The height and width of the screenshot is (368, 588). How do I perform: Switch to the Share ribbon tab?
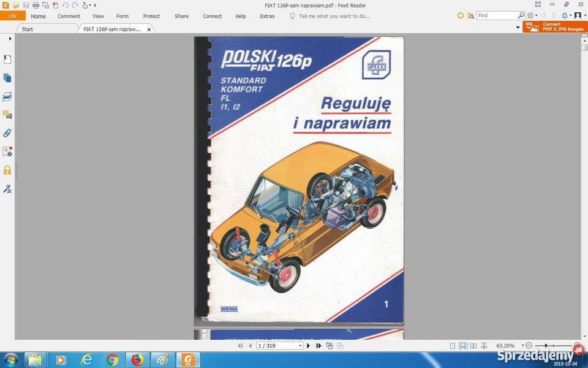pyautogui.click(x=181, y=16)
